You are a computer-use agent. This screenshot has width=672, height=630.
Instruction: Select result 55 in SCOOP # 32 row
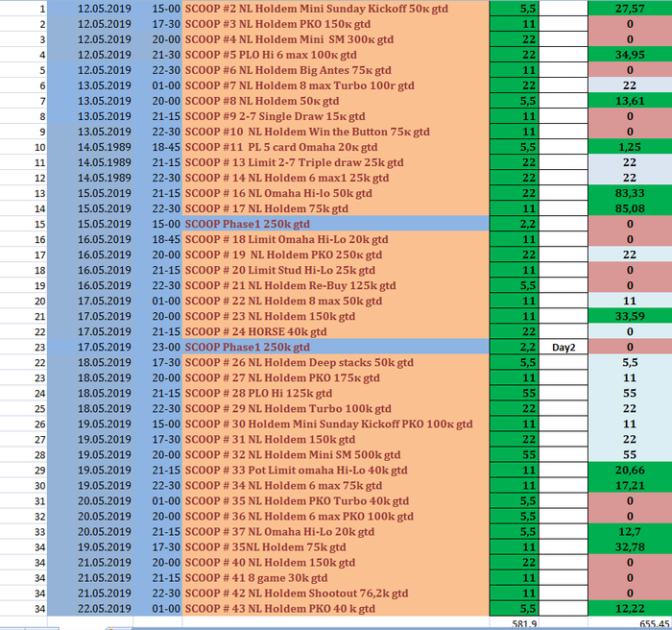[630, 455]
